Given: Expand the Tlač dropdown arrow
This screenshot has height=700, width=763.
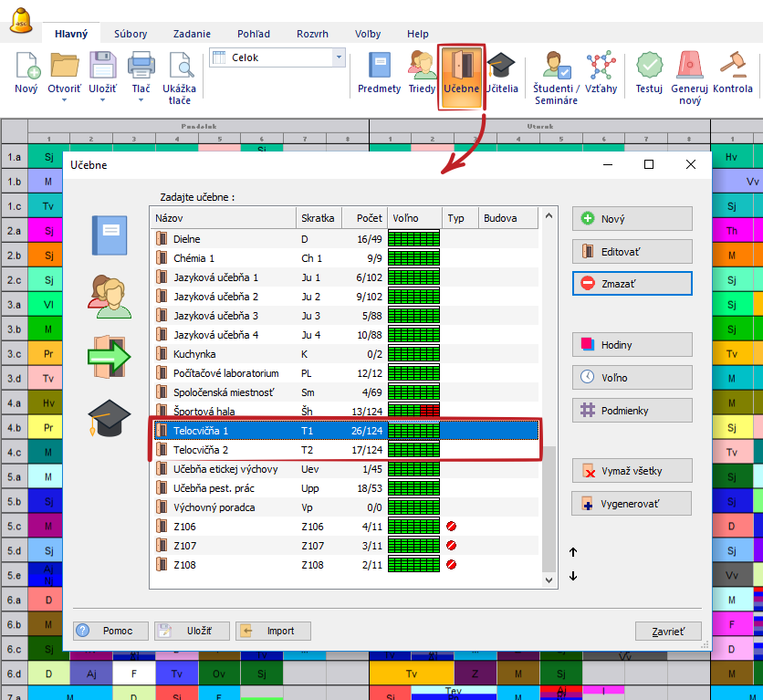Looking at the screenshot, I should pyautogui.click(x=141, y=100).
